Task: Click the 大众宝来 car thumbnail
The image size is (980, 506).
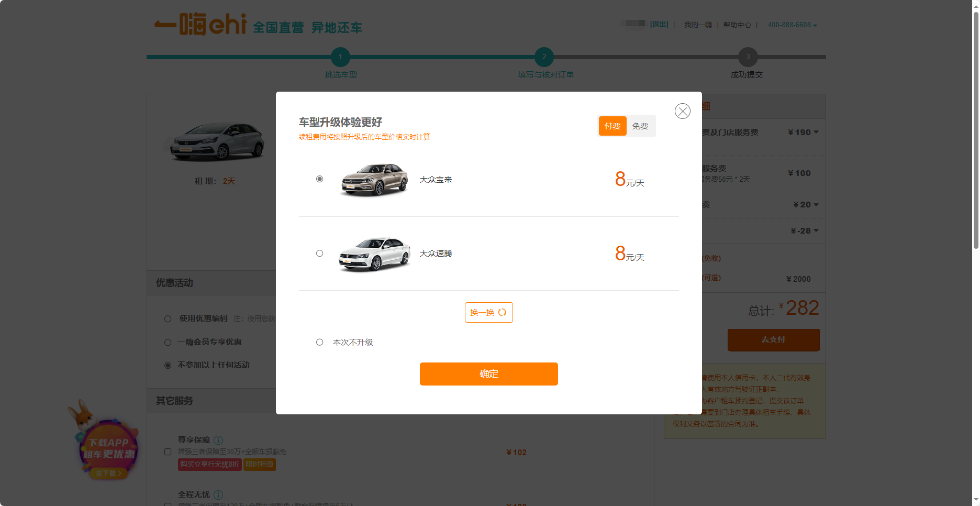Action: click(x=374, y=180)
